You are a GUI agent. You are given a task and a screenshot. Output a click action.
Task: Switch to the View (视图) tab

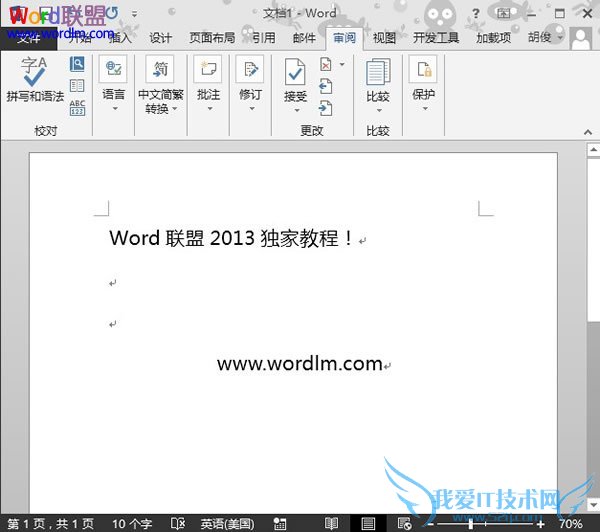384,38
